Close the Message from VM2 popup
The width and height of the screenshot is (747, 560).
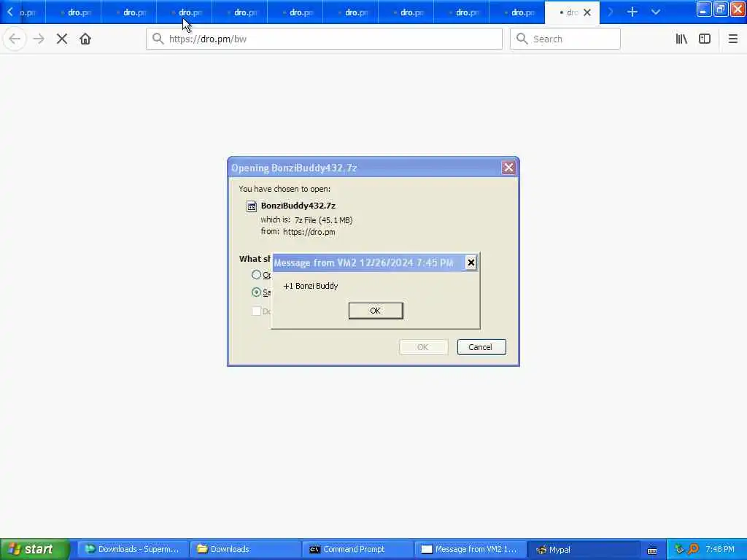471,262
